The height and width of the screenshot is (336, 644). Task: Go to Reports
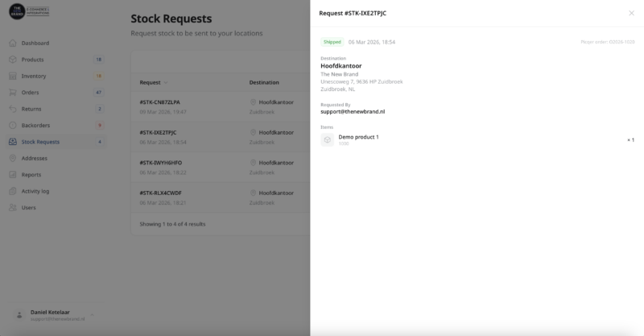point(56,174)
